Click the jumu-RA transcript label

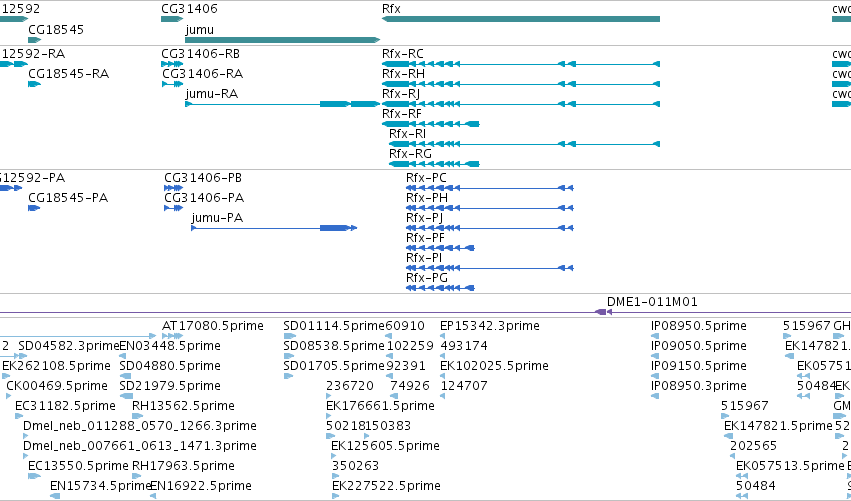[x=212, y=94]
